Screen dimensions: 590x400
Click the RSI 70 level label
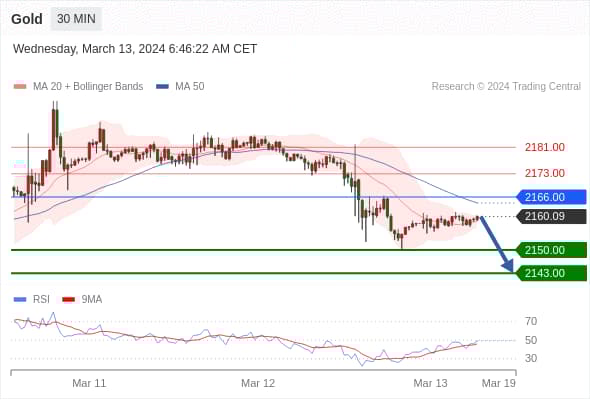tap(531, 321)
